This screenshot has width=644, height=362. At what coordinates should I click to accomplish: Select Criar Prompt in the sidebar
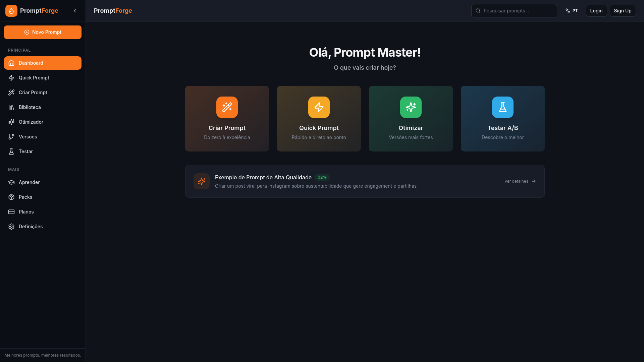click(43, 93)
